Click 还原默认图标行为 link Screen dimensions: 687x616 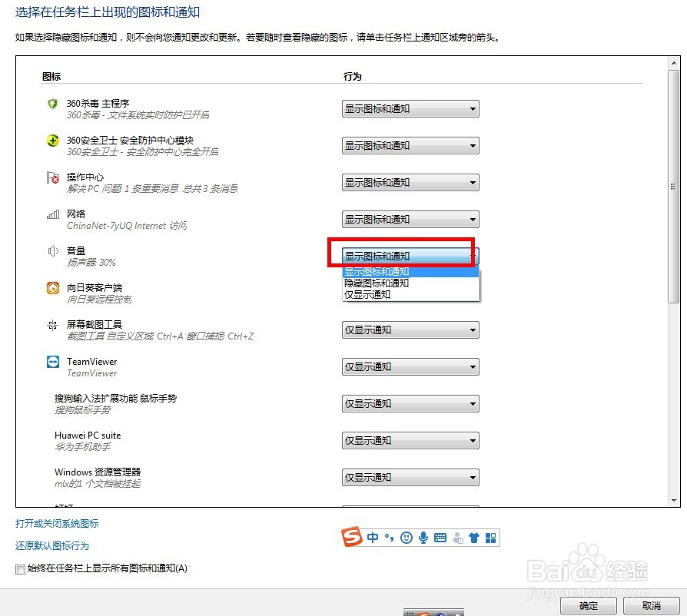point(52,545)
